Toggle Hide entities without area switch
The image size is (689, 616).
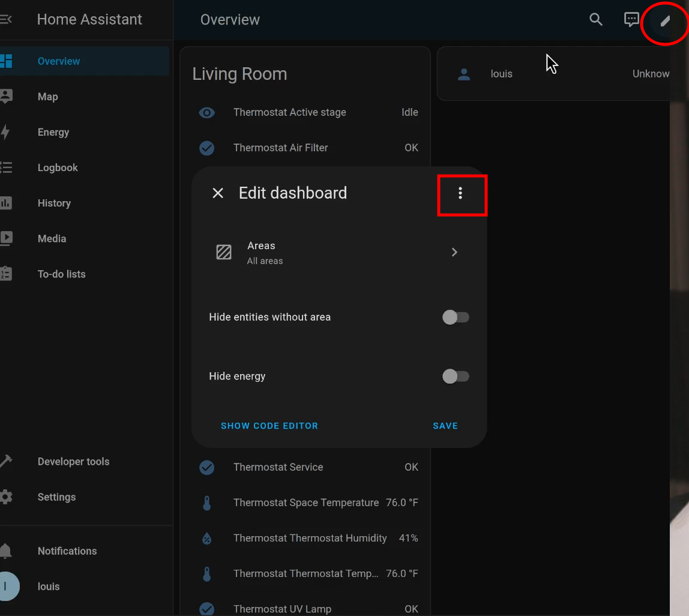coord(456,317)
